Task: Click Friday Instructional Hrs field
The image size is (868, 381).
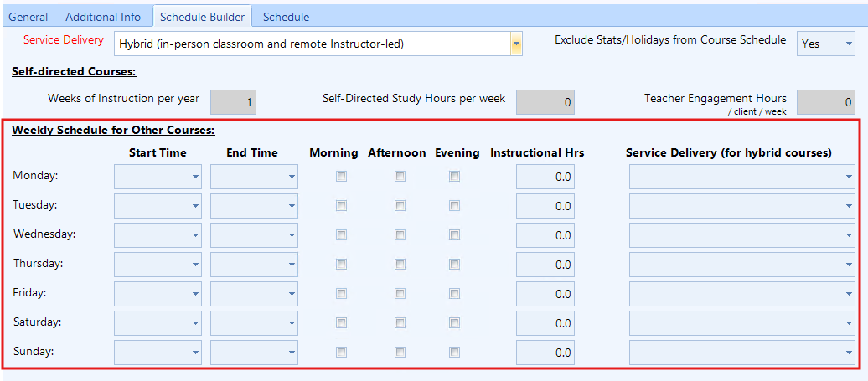Action: tap(545, 294)
